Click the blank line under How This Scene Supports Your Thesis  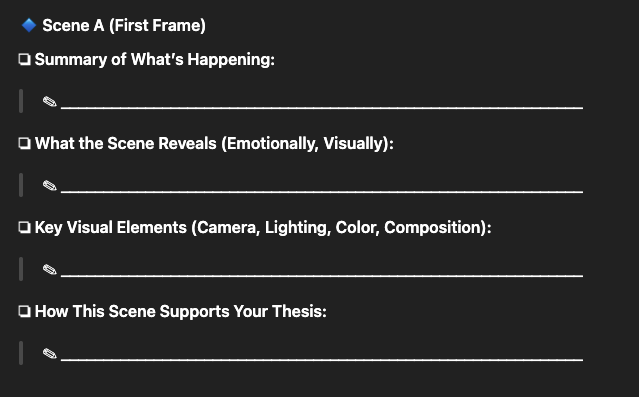tap(322, 359)
